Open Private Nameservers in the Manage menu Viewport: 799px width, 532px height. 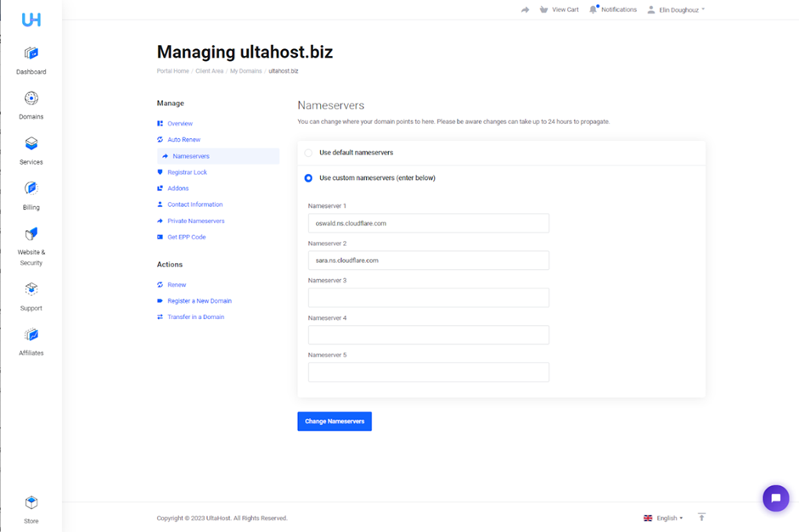pyautogui.click(x=196, y=221)
